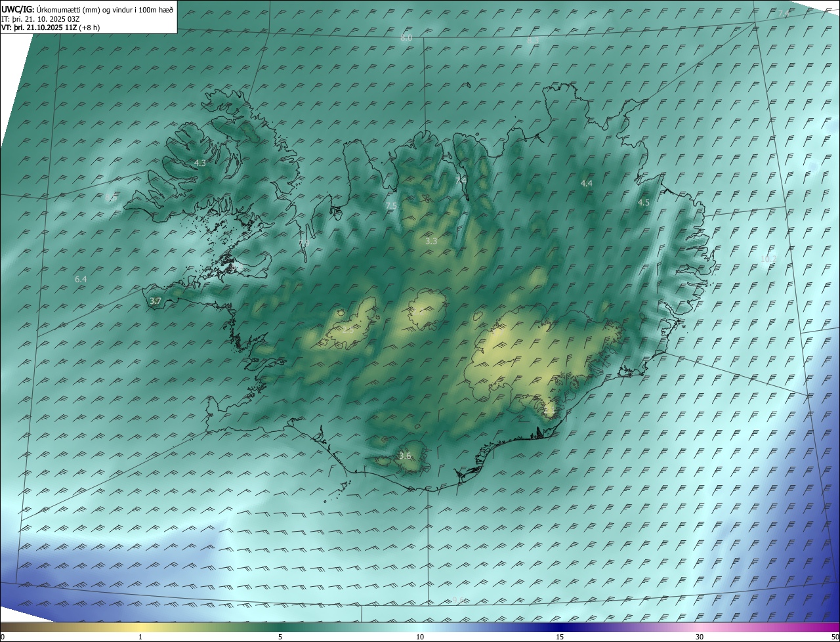Click the 4.4 value in the northeast

587,184
